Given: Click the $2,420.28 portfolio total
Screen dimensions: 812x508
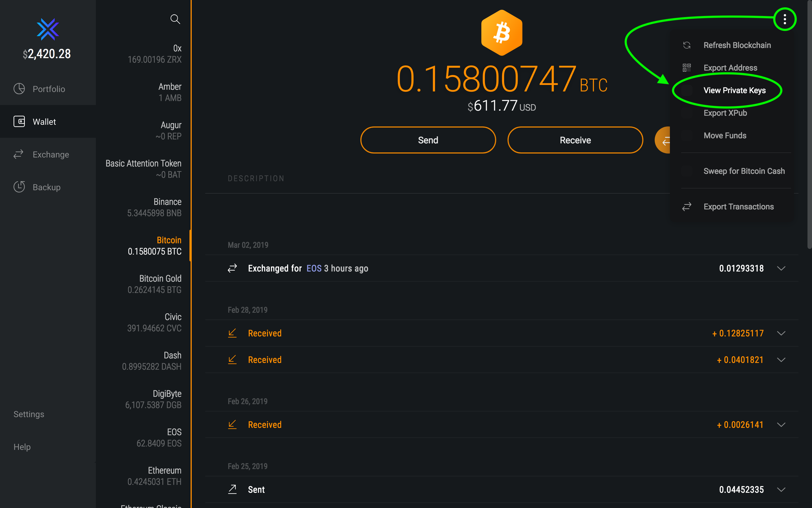Looking at the screenshot, I should point(47,54).
